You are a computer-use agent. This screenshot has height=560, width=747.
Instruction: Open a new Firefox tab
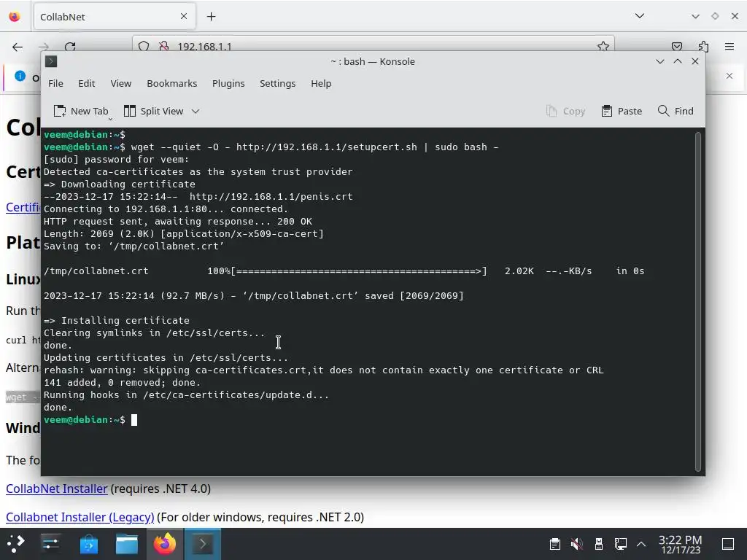coord(211,17)
